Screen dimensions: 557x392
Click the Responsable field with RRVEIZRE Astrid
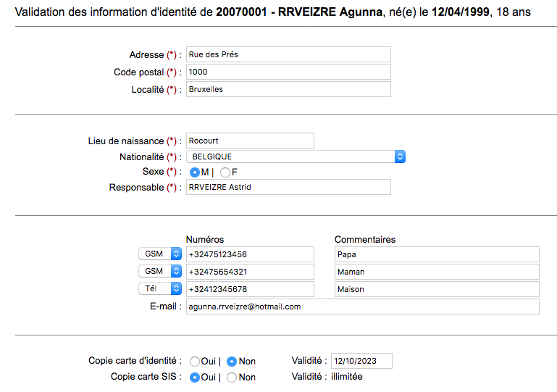288,187
